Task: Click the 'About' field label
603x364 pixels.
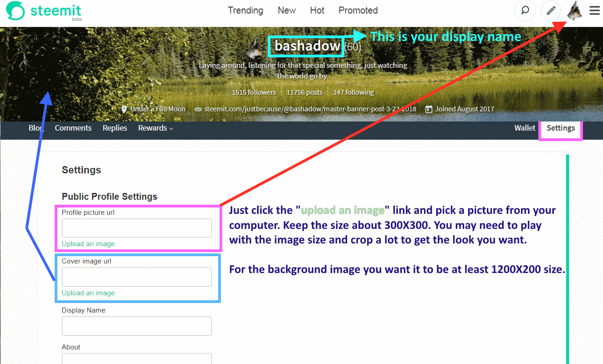Action: (x=71, y=347)
